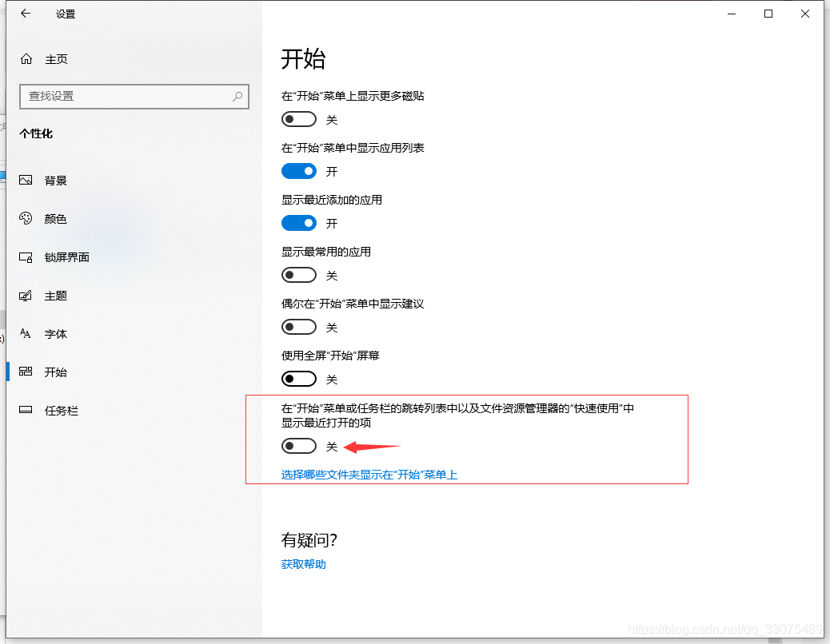Viewport: 830px width, 644px height.
Task: Click 选择哪些文件夹显示在开始菜单上 link
Action: 369,475
